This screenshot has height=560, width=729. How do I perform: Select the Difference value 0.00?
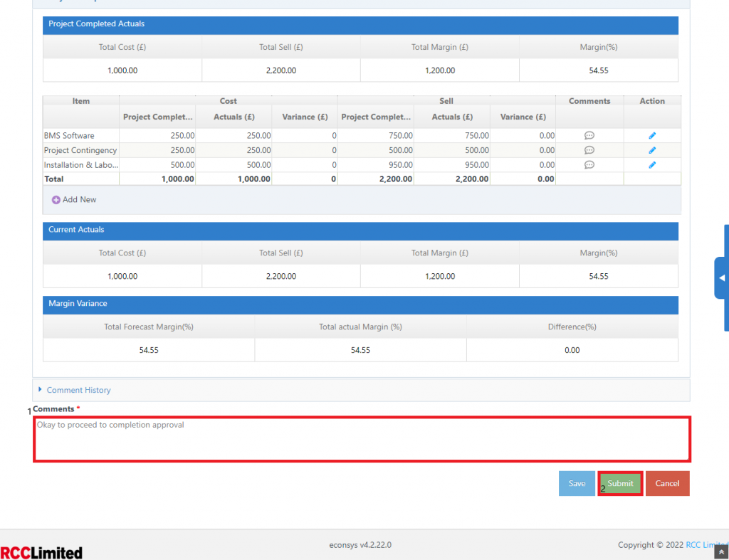click(572, 350)
